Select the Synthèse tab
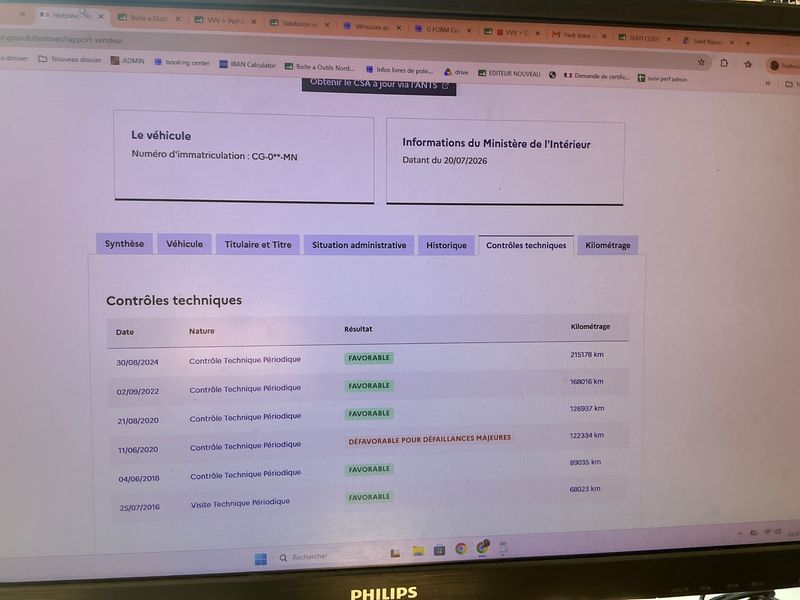800x600 pixels. click(x=124, y=244)
